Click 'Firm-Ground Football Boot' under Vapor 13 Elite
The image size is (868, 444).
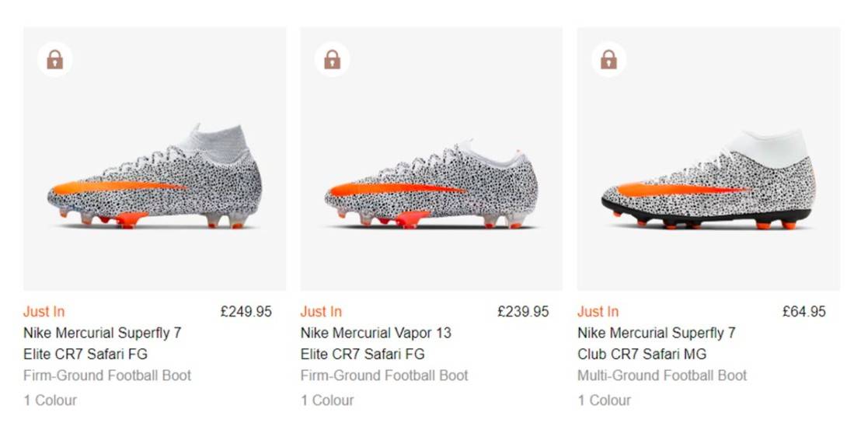(384, 376)
